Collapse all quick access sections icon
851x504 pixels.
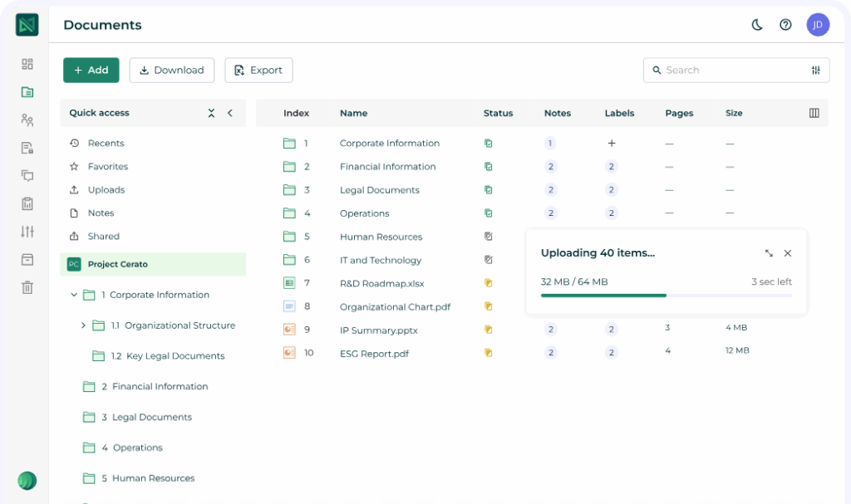coord(211,113)
